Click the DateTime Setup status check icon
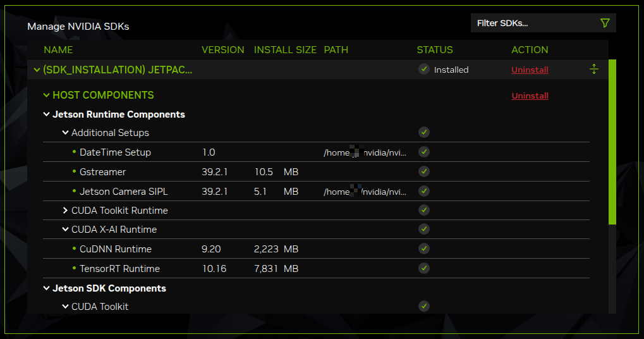Viewport: 644px width, 339px height. point(424,152)
